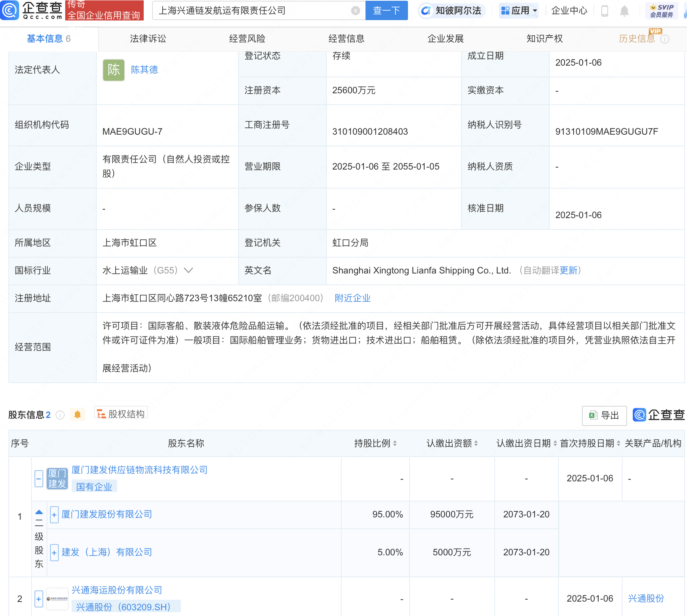Select organization code MAE9GUGU-7
687x616 pixels.
click(x=132, y=132)
